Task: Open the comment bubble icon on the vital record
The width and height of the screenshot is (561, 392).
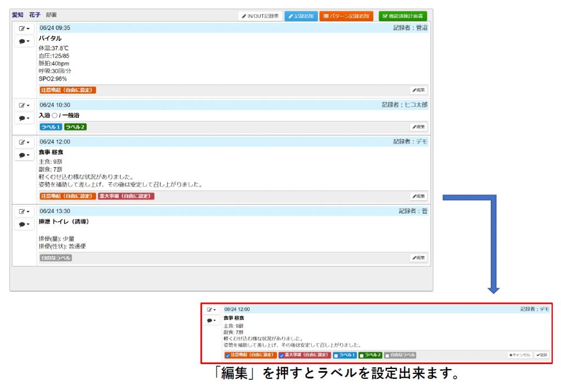Action: click(x=23, y=41)
